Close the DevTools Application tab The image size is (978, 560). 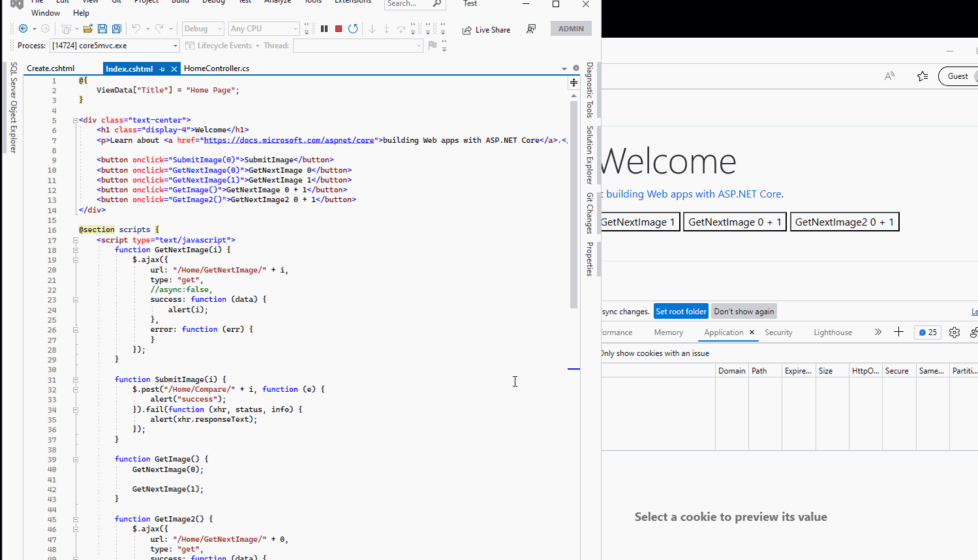tap(752, 332)
